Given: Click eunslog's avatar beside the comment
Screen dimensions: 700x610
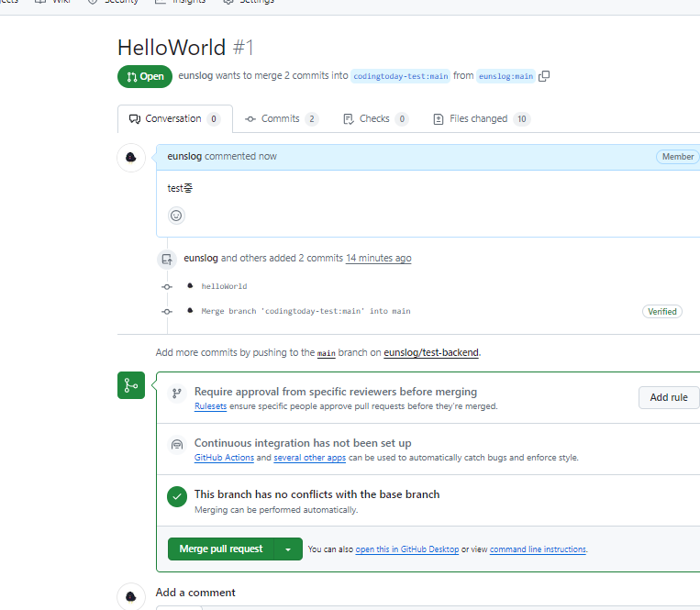Looking at the screenshot, I should coord(131,157).
